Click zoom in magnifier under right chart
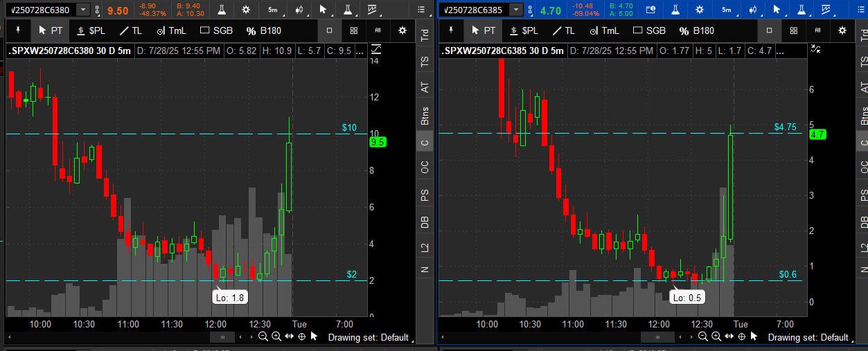This screenshot has height=351, width=868. click(x=716, y=336)
